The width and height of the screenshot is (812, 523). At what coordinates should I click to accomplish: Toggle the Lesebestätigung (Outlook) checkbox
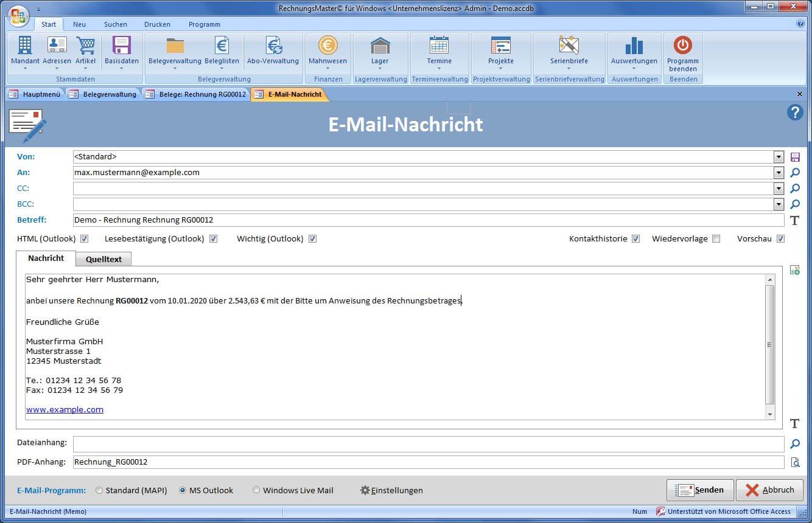point(213,239)
